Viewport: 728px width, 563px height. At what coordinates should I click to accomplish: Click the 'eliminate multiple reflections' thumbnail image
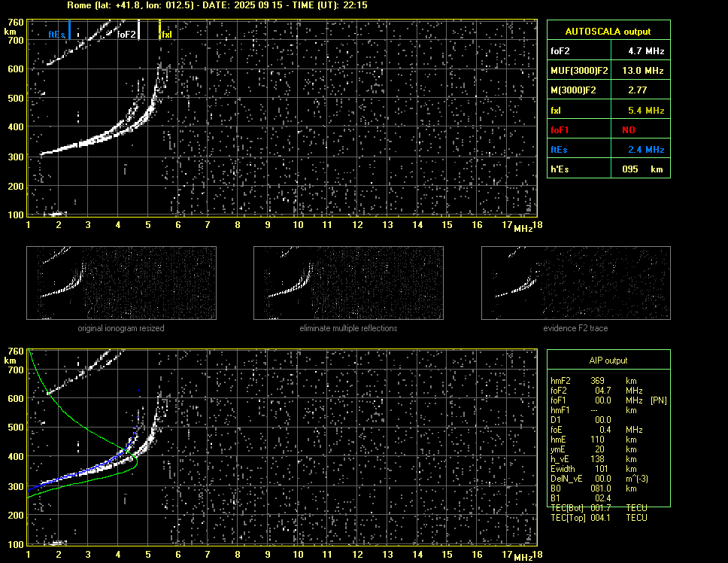348,283
